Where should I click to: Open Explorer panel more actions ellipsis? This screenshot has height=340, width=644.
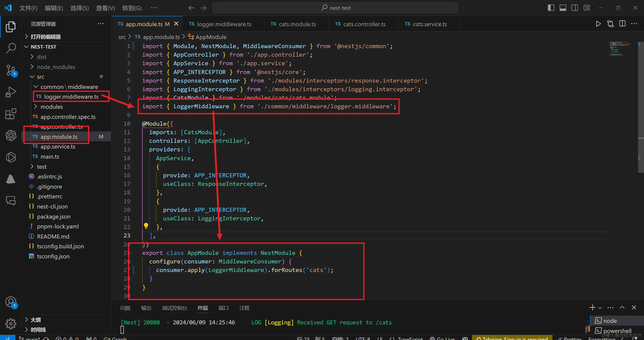[101, 24]
